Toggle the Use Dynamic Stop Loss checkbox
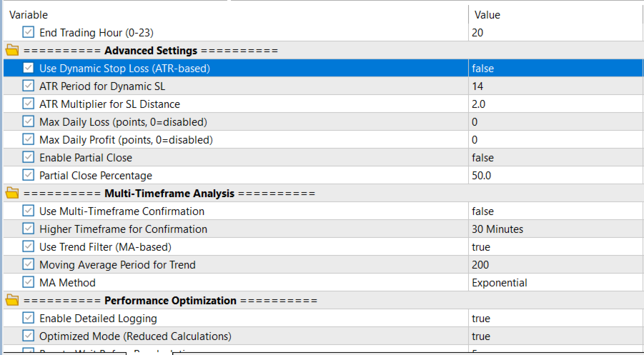The image size is (644, 355). (29, 69)
